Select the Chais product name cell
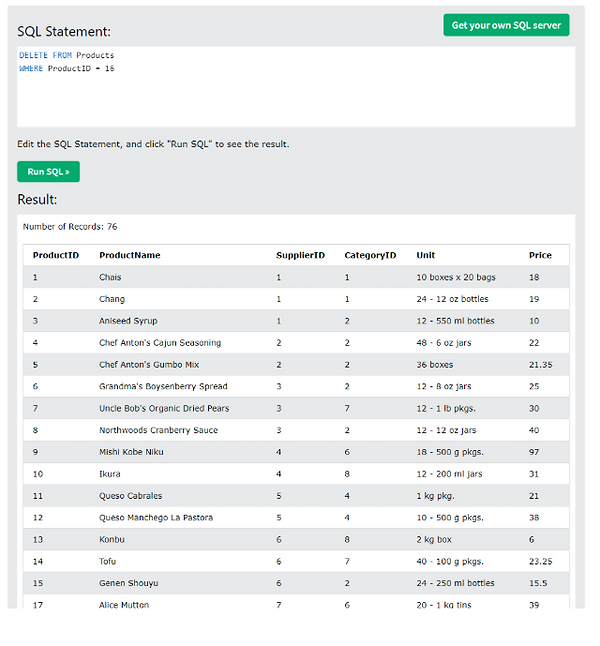 coord(110,277)
